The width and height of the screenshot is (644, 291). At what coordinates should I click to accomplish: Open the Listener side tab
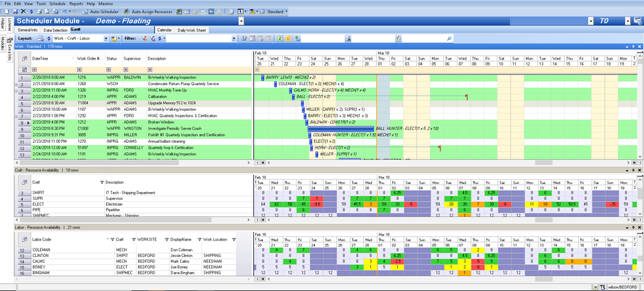[x=10, y=25]
